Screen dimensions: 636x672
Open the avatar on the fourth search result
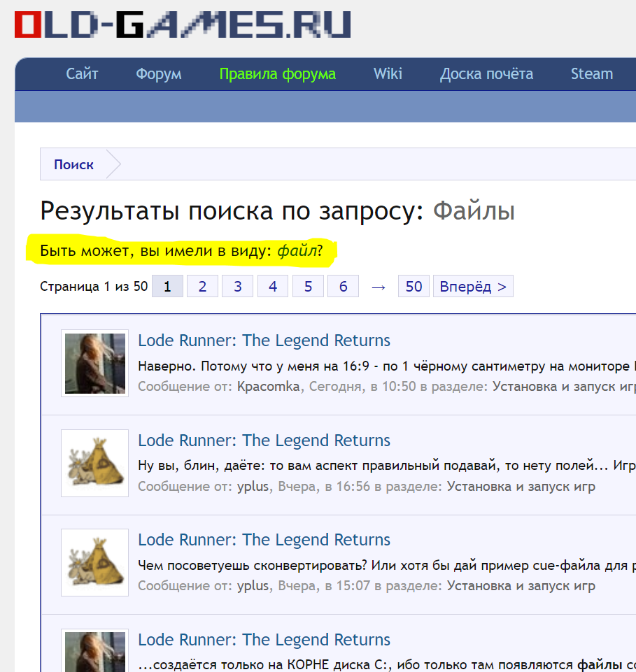pyautogui.click(x=94, y=650)
